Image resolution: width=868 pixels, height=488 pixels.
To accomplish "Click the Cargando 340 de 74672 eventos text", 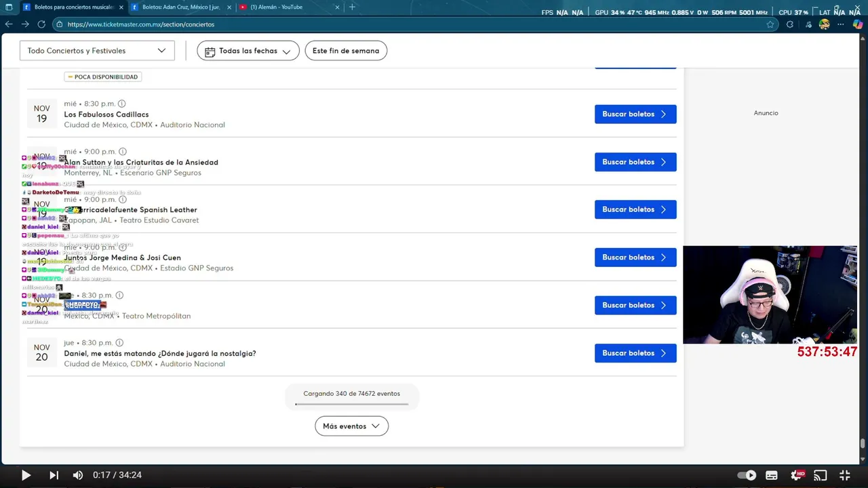I will (351, 394).
